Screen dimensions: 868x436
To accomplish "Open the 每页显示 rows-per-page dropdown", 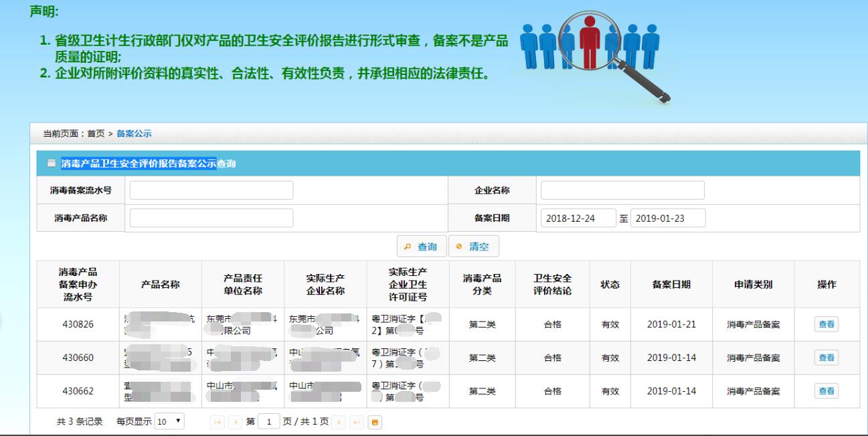I will [x=169, y=422].
